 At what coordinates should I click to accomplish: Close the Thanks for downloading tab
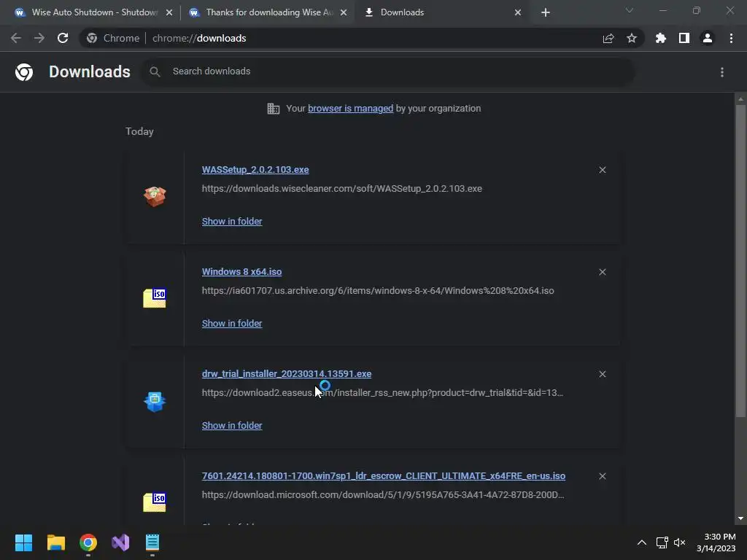tap(344, 12)
